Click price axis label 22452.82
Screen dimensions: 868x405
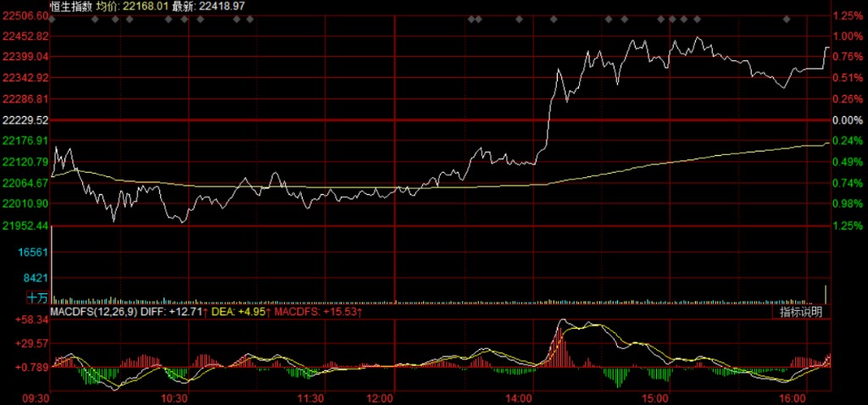(25, 36)
